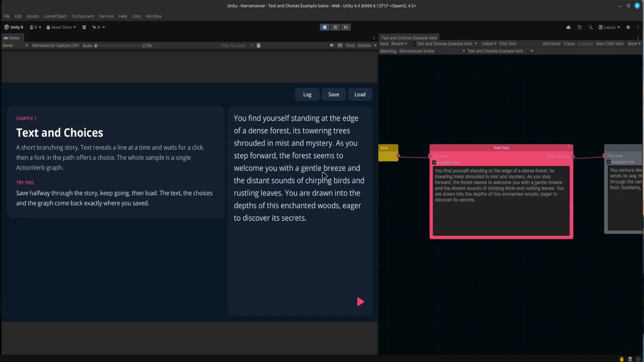
Task: Toggle the Stats overlay in Game view
Action: (350, 45)
